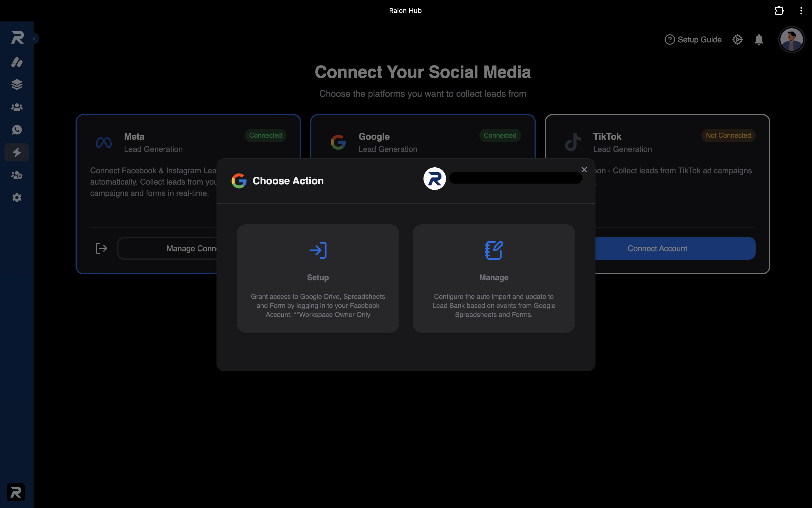Click the Google logo in dialog header

[x=239, y=181]
